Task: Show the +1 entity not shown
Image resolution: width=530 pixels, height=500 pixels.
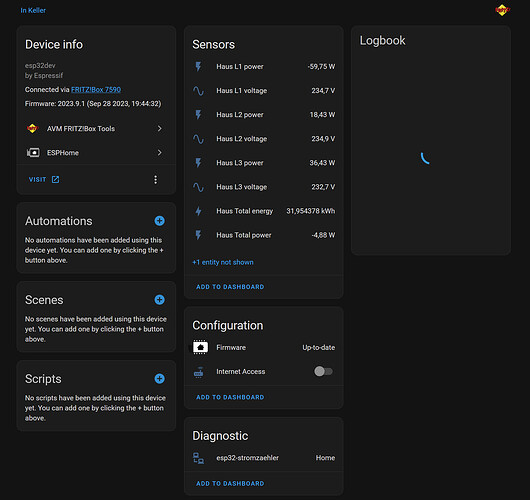Action: coord(223,262)
